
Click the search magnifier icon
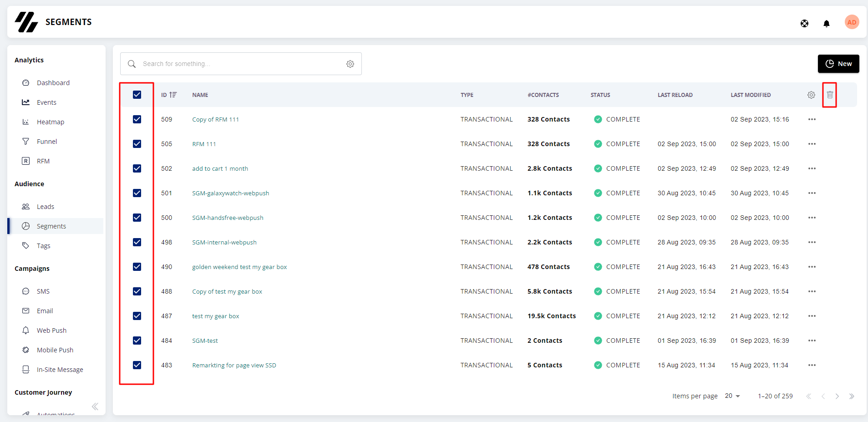tap(132, 64)
